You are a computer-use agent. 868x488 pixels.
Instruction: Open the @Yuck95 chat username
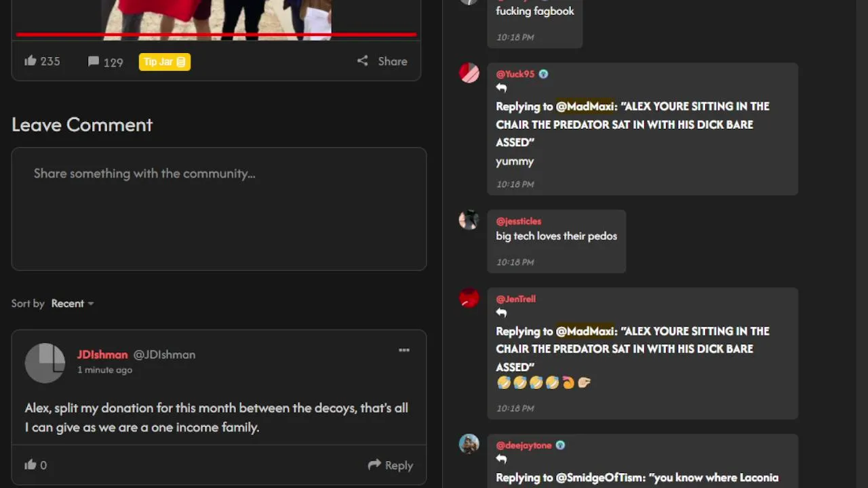pyautogui.click(x=515, y=74)
